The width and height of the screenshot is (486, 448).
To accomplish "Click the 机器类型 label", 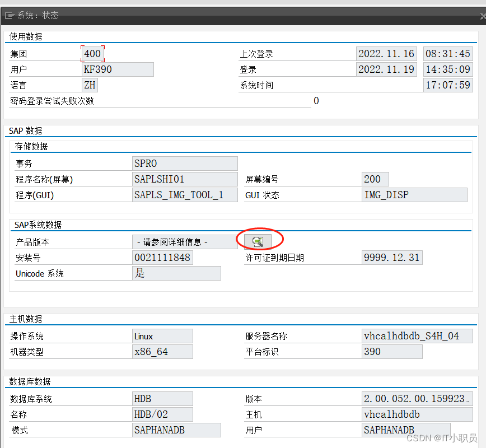I will coord(27,352).
